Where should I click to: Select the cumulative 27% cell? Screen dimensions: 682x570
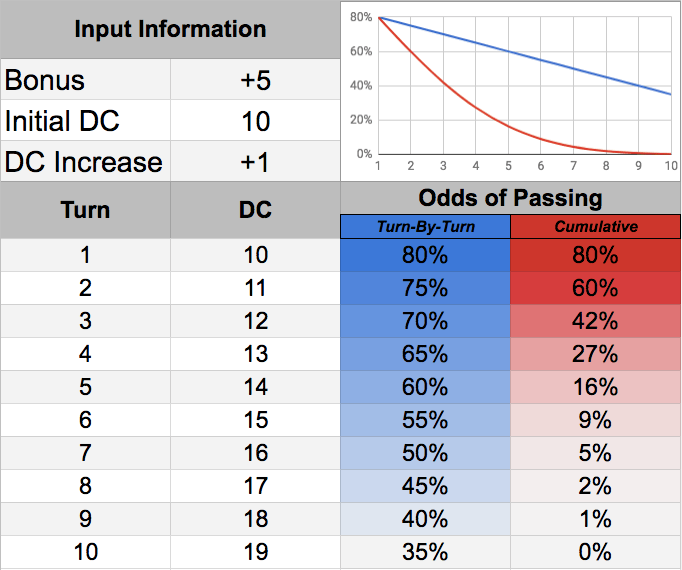coord(596,354)
